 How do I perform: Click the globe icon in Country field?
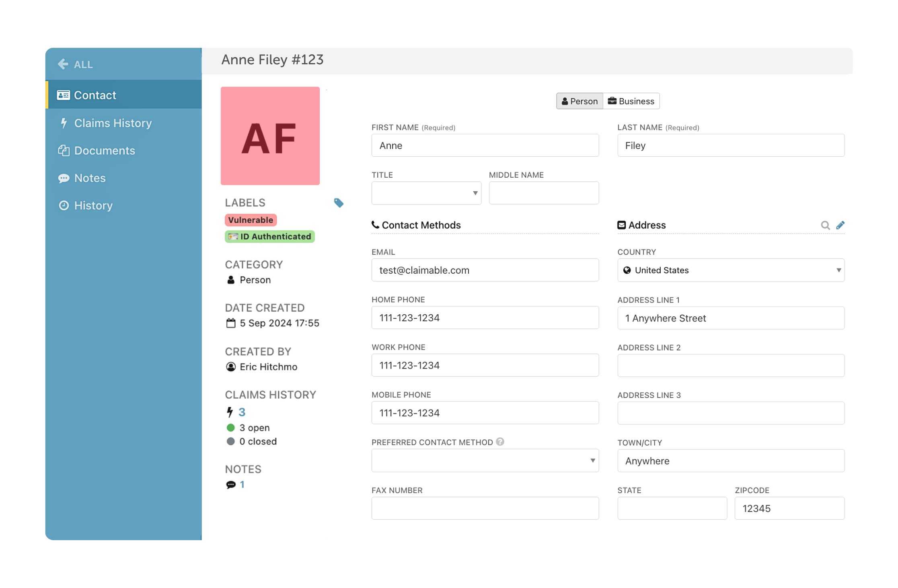pyautogui.click(x=627, y=270)
